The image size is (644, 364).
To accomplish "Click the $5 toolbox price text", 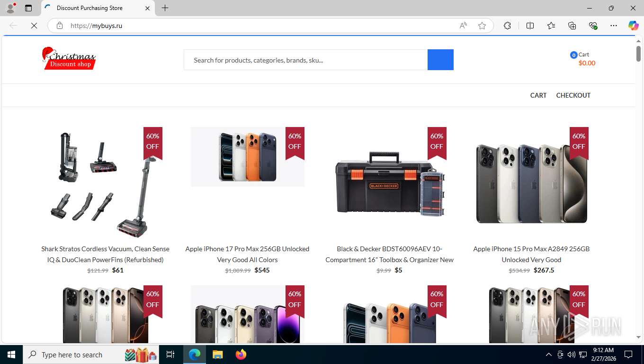I will pyautogui.click(x=398, y=270).
